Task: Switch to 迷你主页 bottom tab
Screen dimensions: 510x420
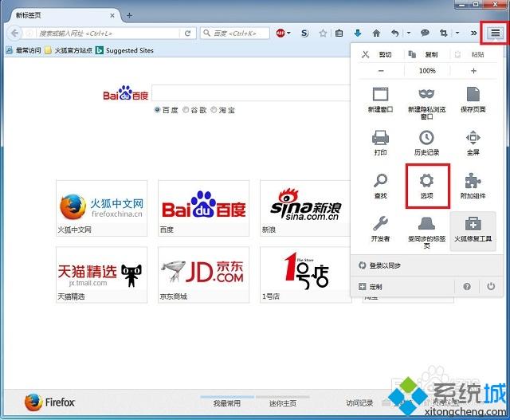Action: pyautogui.click(x=283, y=403)
